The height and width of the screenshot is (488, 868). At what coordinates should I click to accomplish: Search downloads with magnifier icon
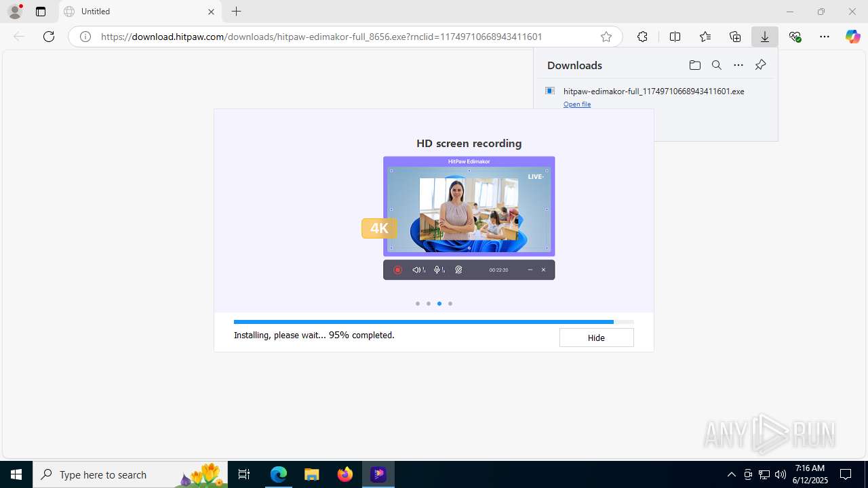click(716, 65)
